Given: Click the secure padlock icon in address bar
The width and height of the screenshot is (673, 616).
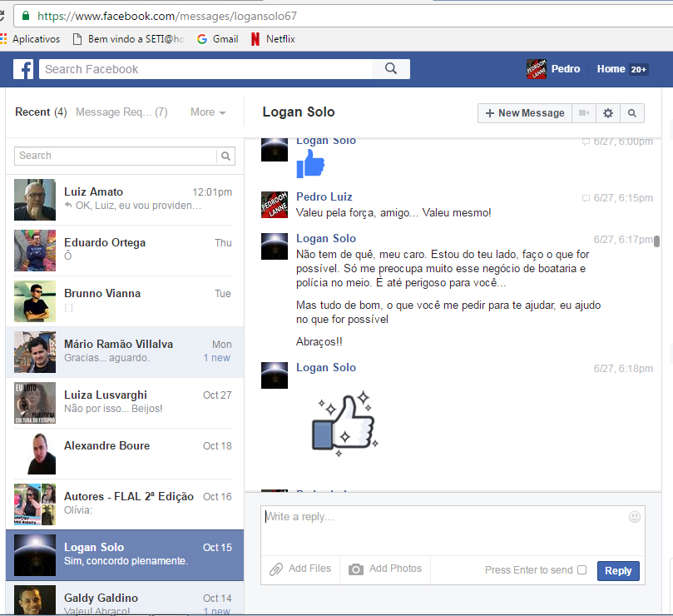Looking at the screenshot, I should pyautogui.click(x=26, y=16).
